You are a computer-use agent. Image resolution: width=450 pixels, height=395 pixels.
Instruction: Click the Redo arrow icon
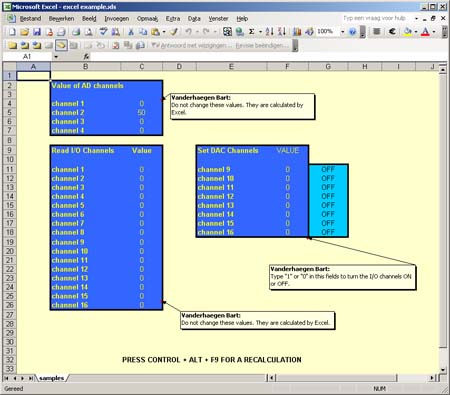click(x=207, y=32)
